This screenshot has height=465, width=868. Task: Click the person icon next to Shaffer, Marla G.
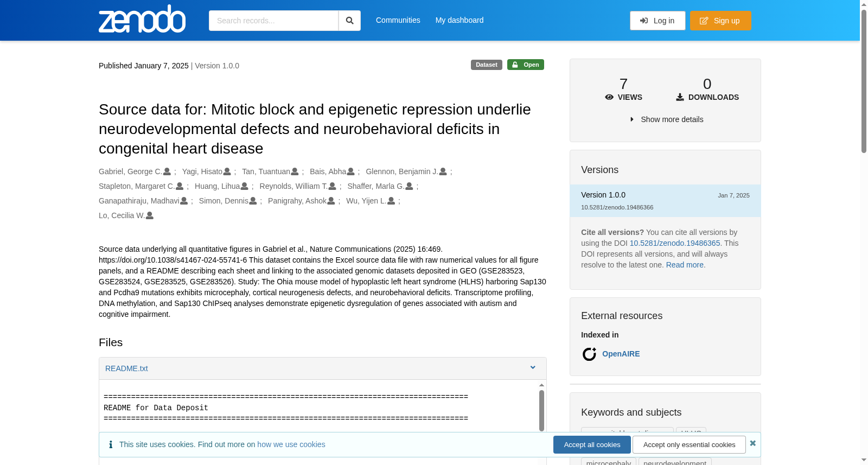409,186
